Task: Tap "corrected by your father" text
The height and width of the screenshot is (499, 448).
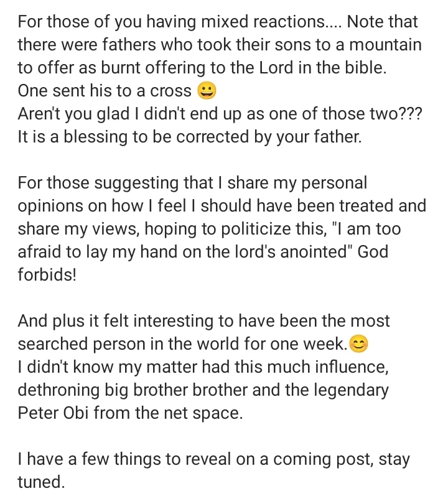Action: tap(268, 137)
